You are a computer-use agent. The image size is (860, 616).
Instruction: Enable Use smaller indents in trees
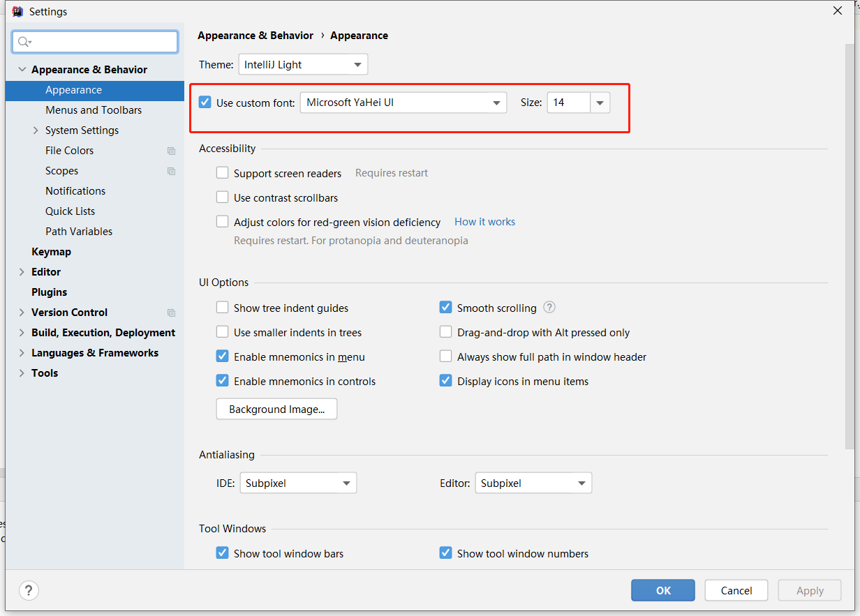tap(223, 332)
